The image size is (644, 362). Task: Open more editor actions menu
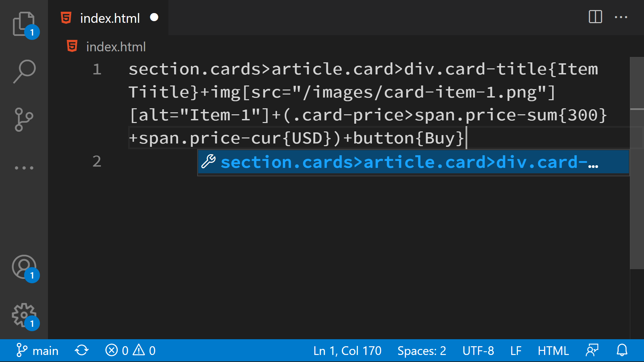(622, 17)
